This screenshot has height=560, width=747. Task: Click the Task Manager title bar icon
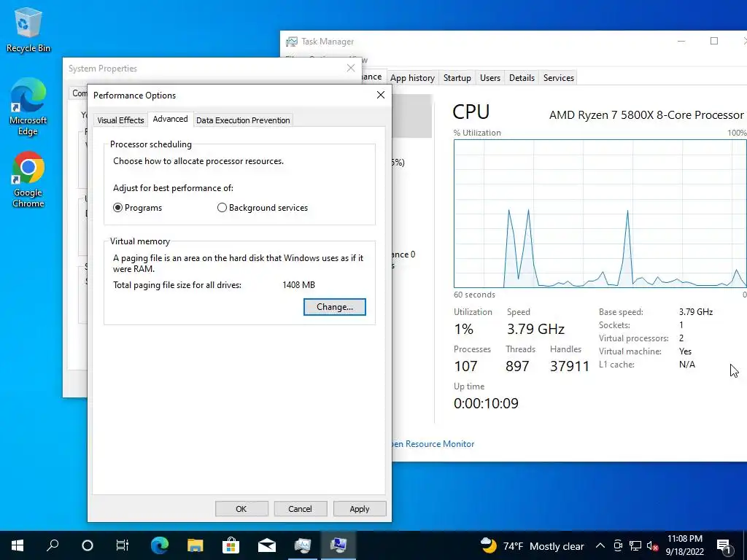[x=292, y=42]
